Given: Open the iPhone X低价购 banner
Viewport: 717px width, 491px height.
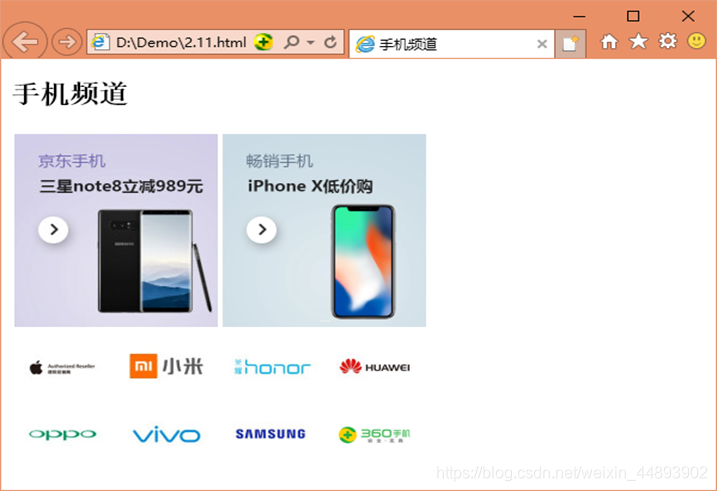Looking at the screenshot, I should (324, 230).
